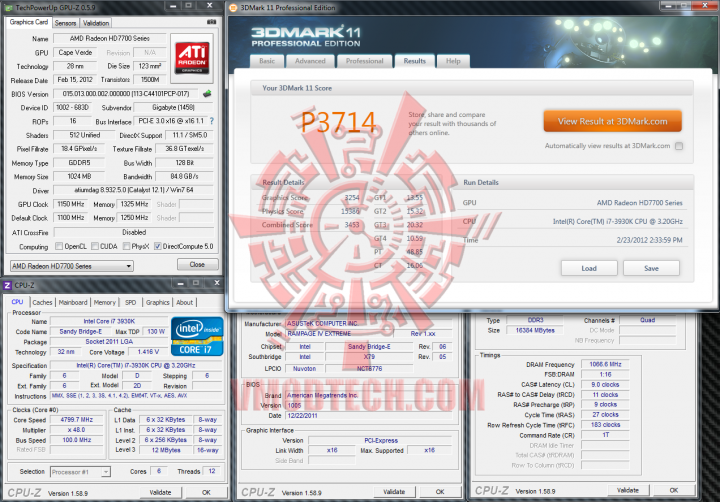This screenshot has width=720, height=502.
Task: Click OK in the right CPU-Z memory window
Action: click(x=674, y=491)
